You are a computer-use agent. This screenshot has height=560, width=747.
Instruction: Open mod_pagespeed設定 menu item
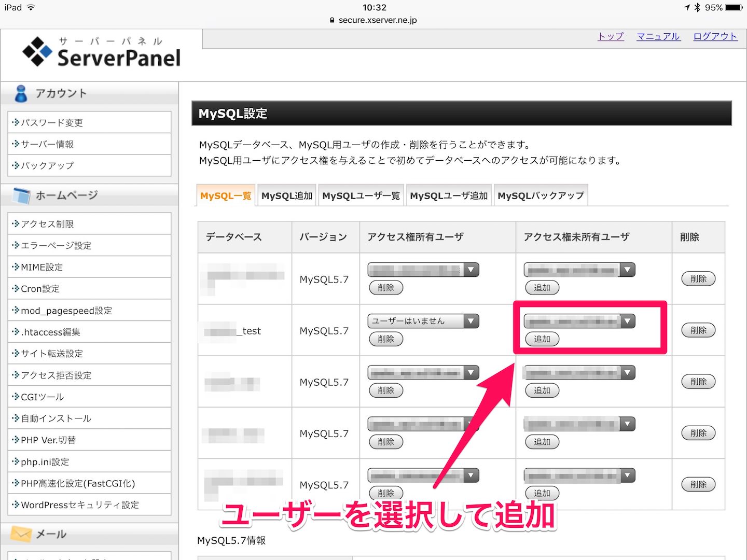pos(89,311)
